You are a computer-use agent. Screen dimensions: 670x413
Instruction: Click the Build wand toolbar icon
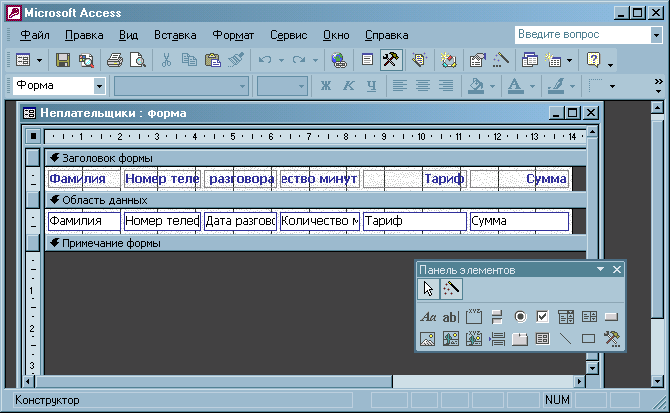click(500, 60)
